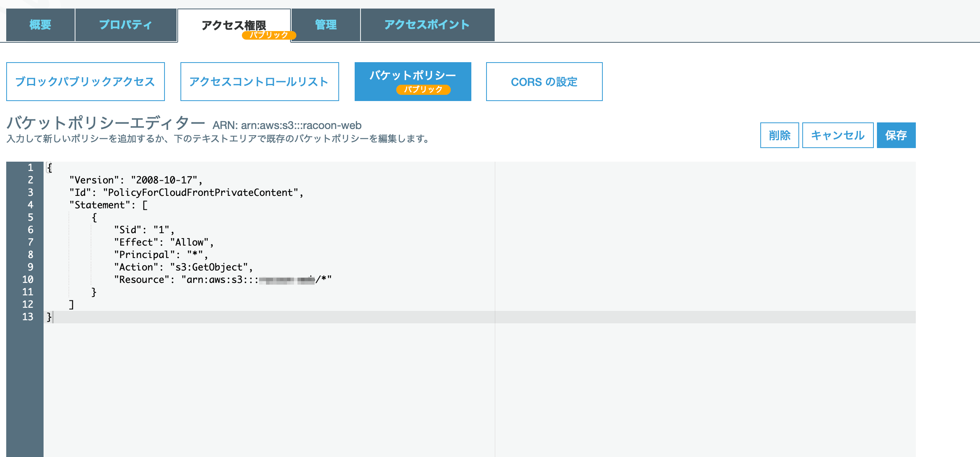
Task: Click the Principal line in the editor
Action: (x=160, y=255)
